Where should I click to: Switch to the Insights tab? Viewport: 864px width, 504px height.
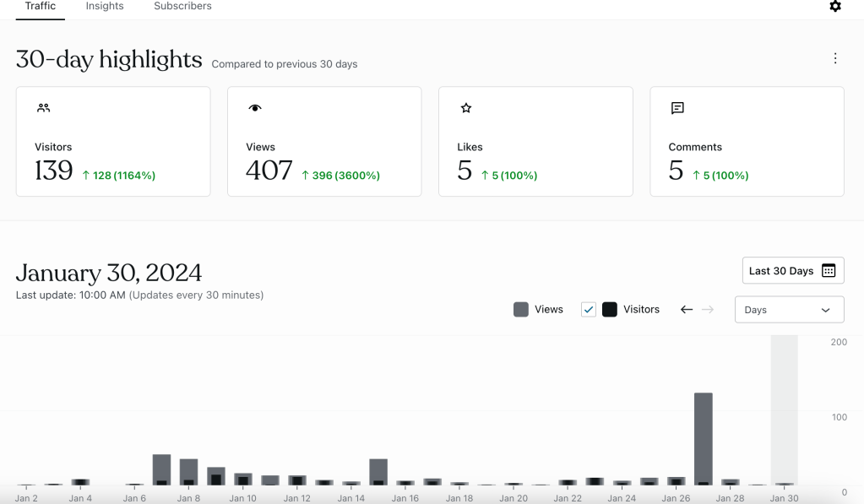105,7
